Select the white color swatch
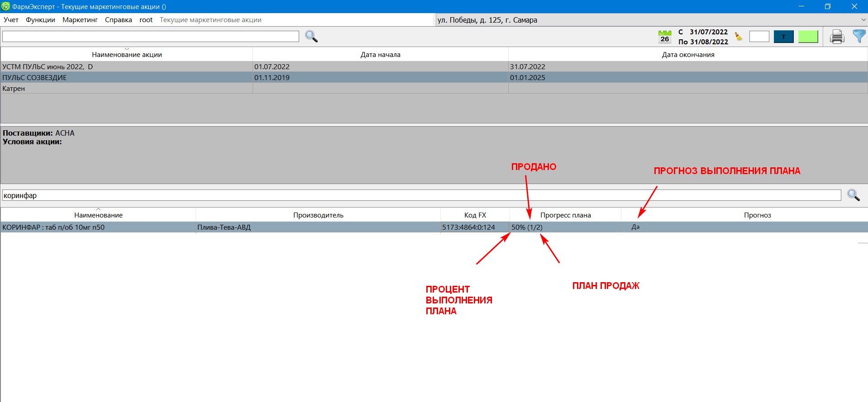868x402 pixels. pos(759,37)
